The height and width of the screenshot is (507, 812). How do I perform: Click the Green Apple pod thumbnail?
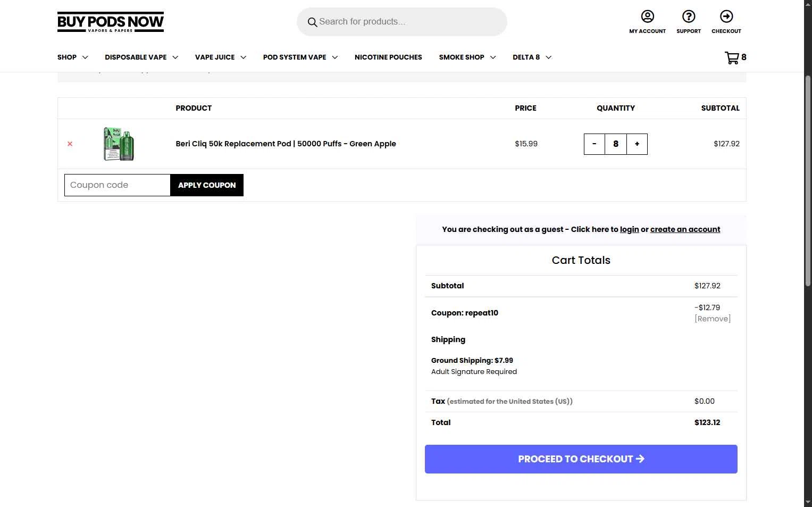point(119,144)
